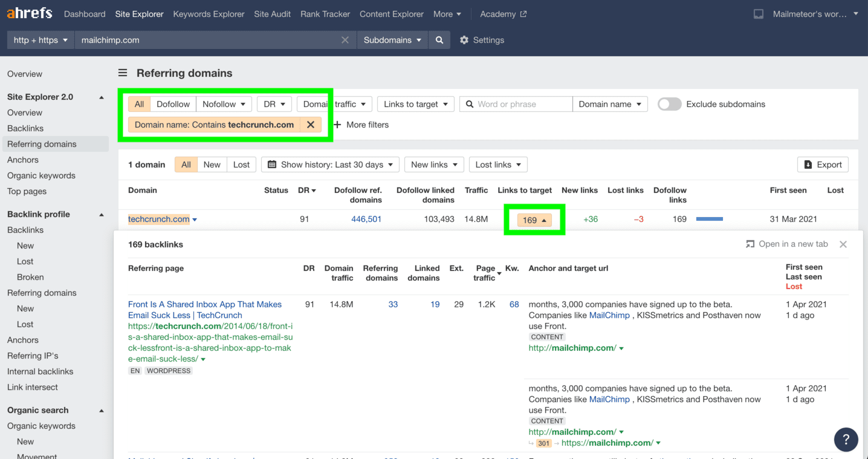Open the http + https protocol dropdown
Screen dimensions: 868x459
click(x=40, y=40)
